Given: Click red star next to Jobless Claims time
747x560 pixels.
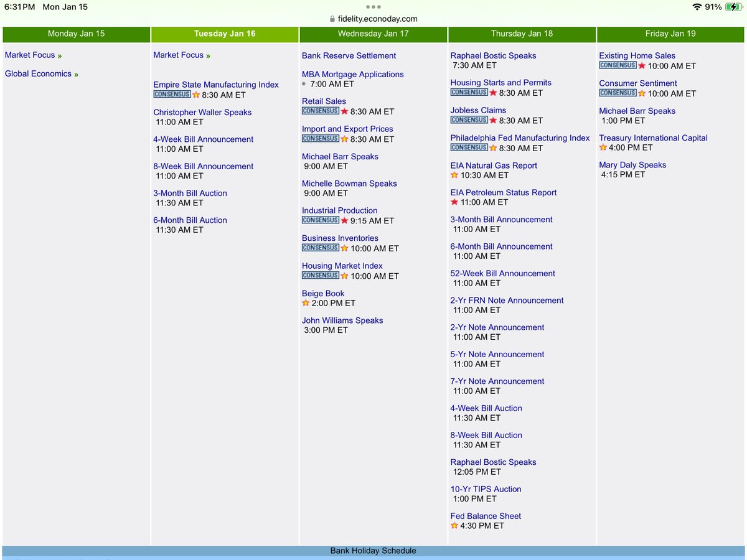Looking at the screenshot, I should [493, 120].
